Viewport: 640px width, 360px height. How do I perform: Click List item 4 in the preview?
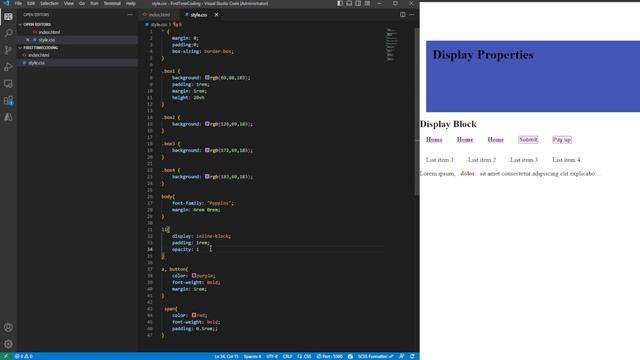567,160
